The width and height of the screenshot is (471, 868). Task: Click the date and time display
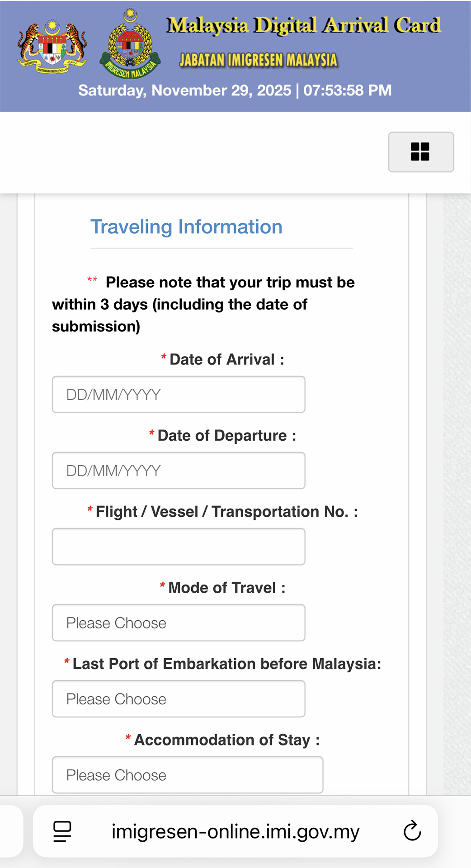(x=235, y=90)
